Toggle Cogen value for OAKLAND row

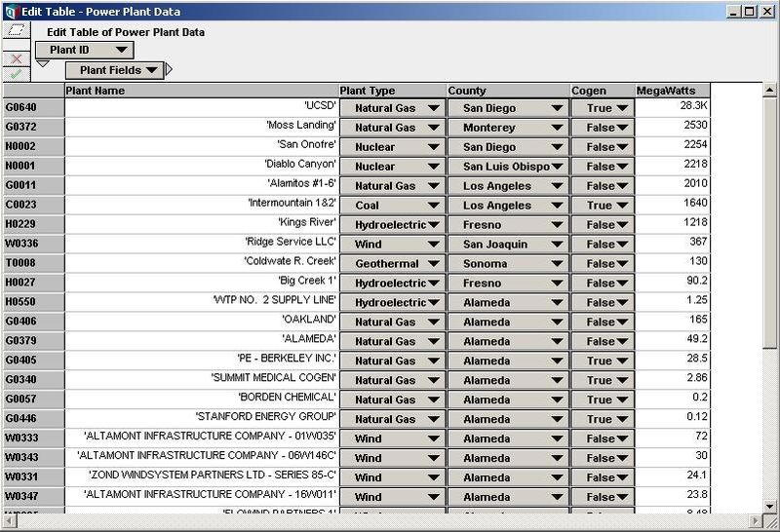click(x=603, y=322)
